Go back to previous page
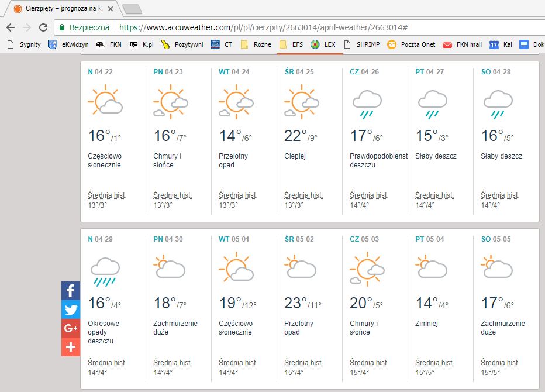Image resolution: width=545 pixels, height=392 pixels. click(11, 27)
